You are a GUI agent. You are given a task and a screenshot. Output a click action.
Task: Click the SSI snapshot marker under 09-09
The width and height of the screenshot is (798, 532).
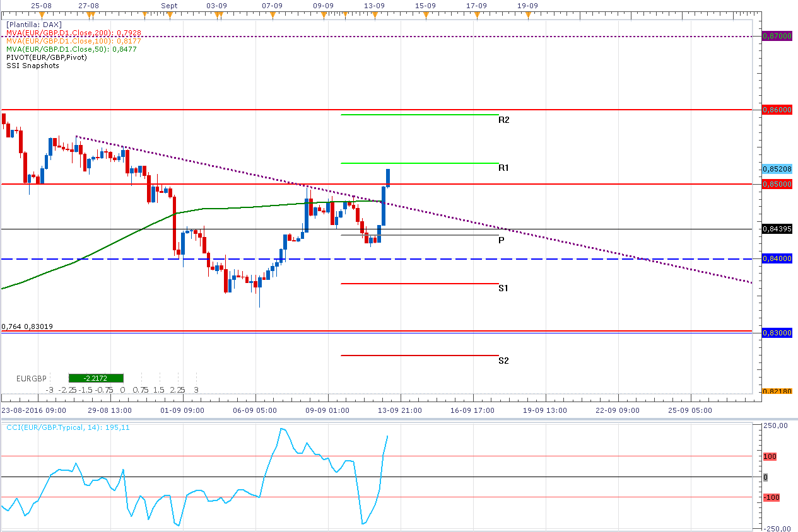coord(324,13)
